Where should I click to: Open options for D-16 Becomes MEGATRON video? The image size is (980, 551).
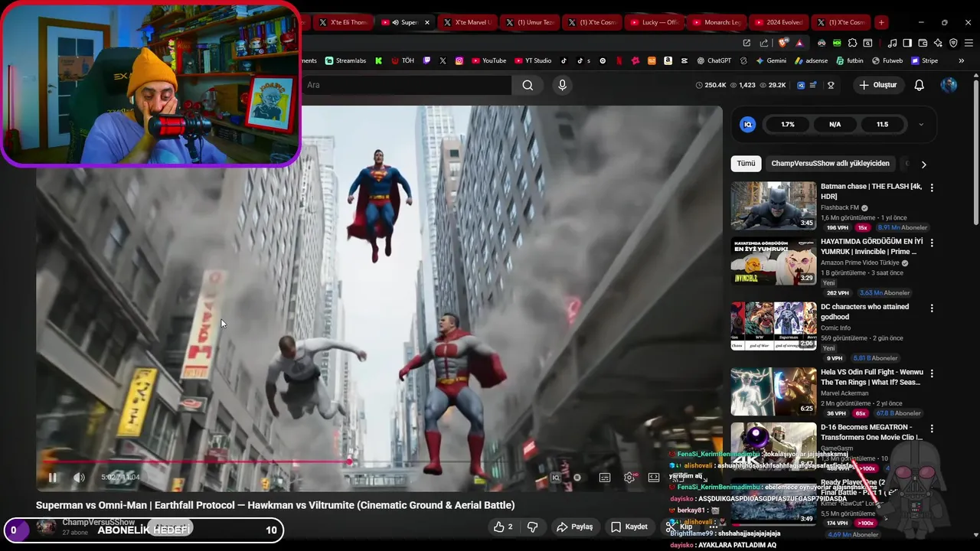coord(932,429)
